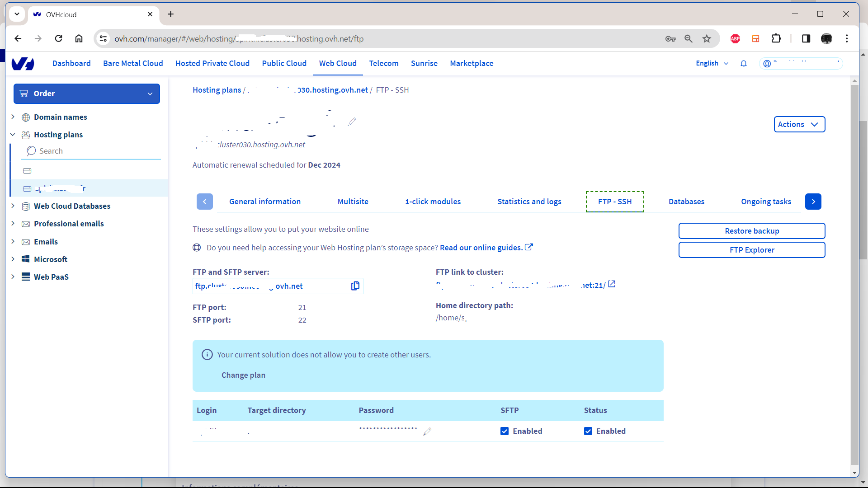Viewport: 868px width, 488px height.
Task: Open the Order dropdown
Action: point(87,94)
